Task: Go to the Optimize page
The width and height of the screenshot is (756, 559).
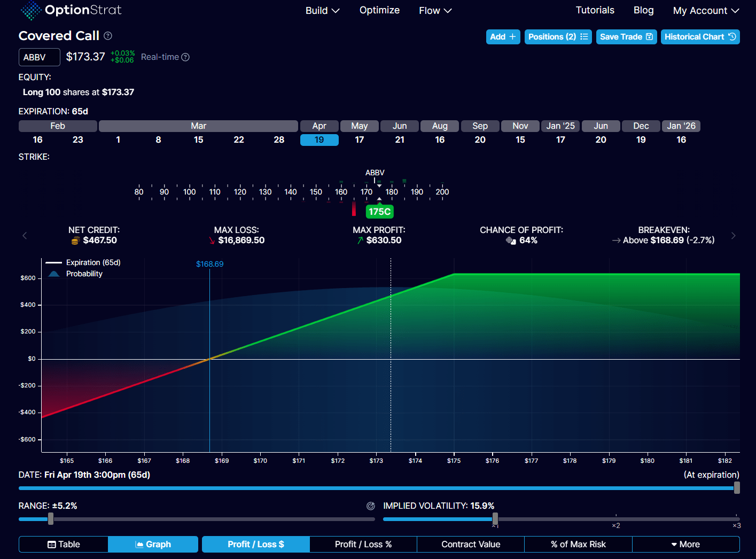Action: tap(379, 10)
